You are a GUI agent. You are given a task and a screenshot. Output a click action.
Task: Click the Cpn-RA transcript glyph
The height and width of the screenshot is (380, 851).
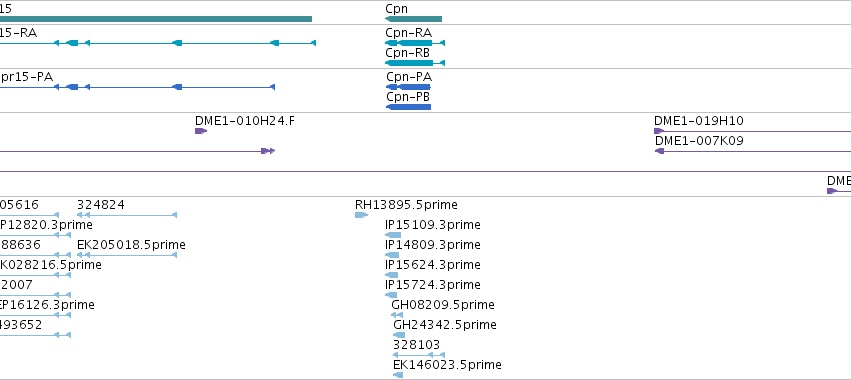click(x=415, y=43)
